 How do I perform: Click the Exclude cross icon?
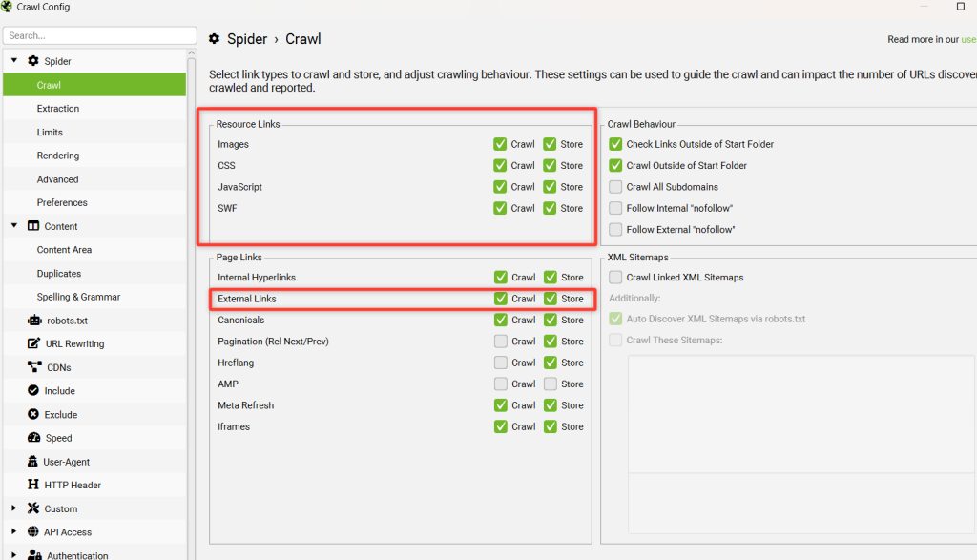[x=33, y=414]
